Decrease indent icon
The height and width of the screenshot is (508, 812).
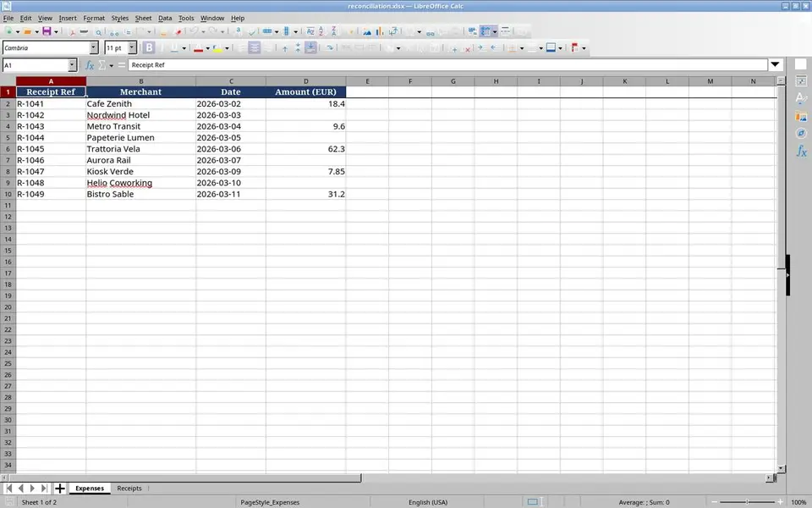point(495,47)
